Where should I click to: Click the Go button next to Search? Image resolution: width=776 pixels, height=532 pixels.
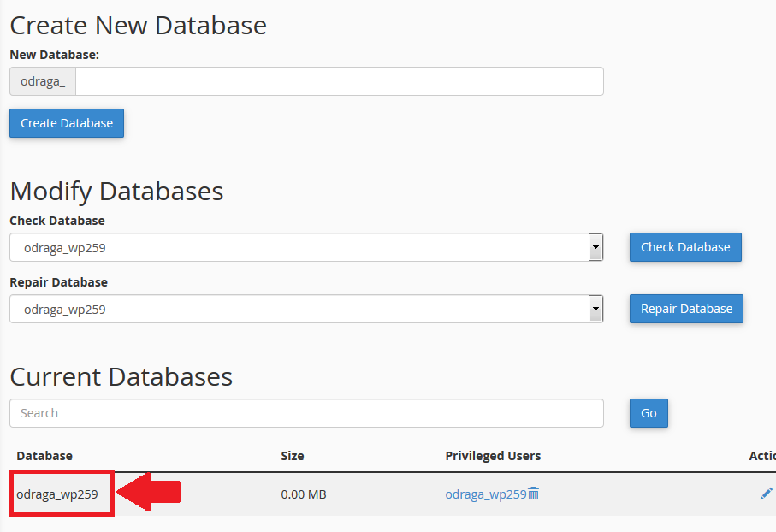649,413
